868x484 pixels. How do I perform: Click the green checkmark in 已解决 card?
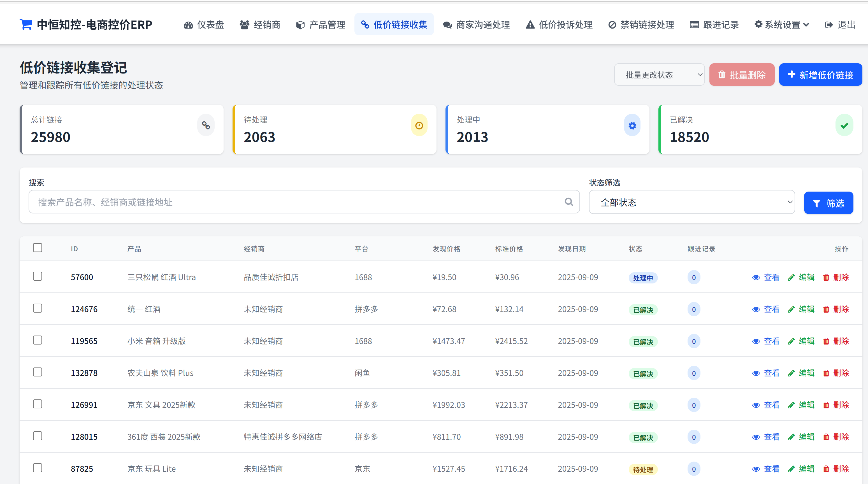click(x=844, y=126)
